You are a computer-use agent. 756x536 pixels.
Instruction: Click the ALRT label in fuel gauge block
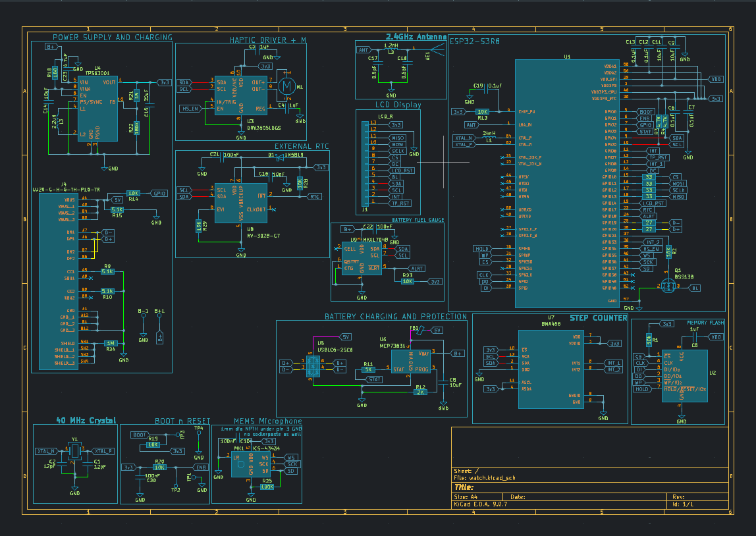tap(417, 269)
